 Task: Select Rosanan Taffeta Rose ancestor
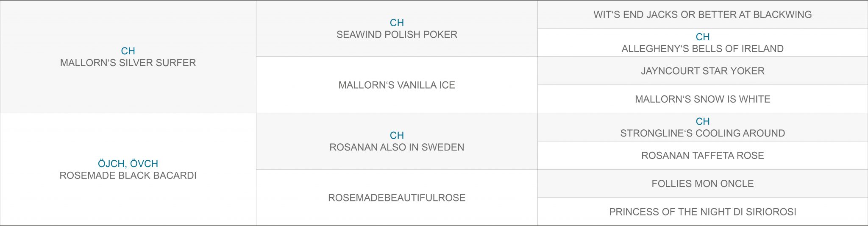click(703, 155)
